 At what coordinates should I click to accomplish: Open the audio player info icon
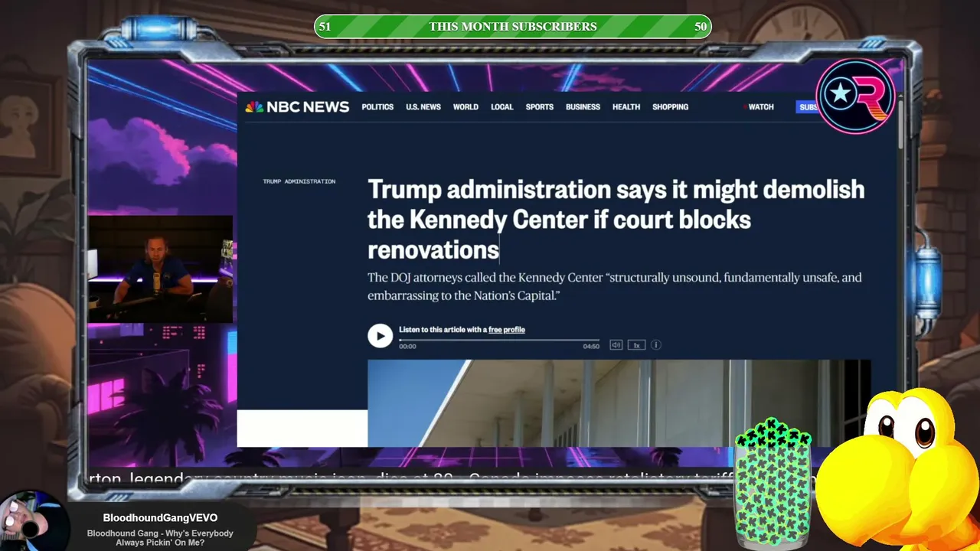click(x=656, y=345)
